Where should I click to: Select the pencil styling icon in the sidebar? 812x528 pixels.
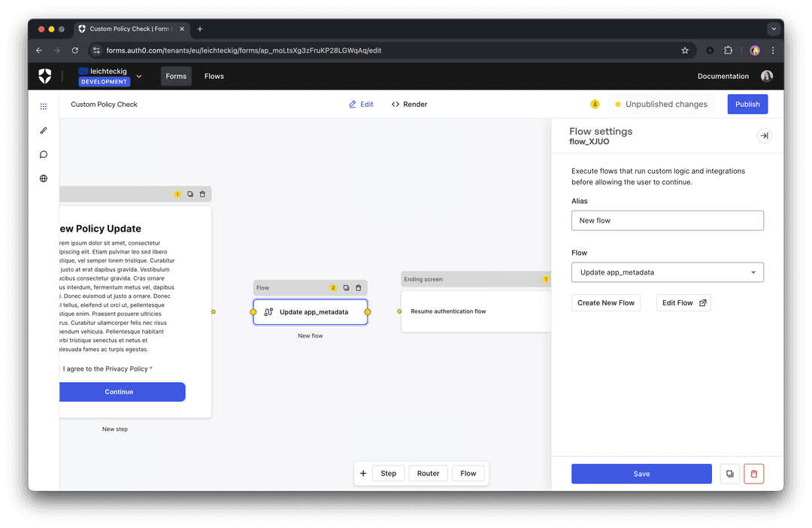tap(43, 130)
